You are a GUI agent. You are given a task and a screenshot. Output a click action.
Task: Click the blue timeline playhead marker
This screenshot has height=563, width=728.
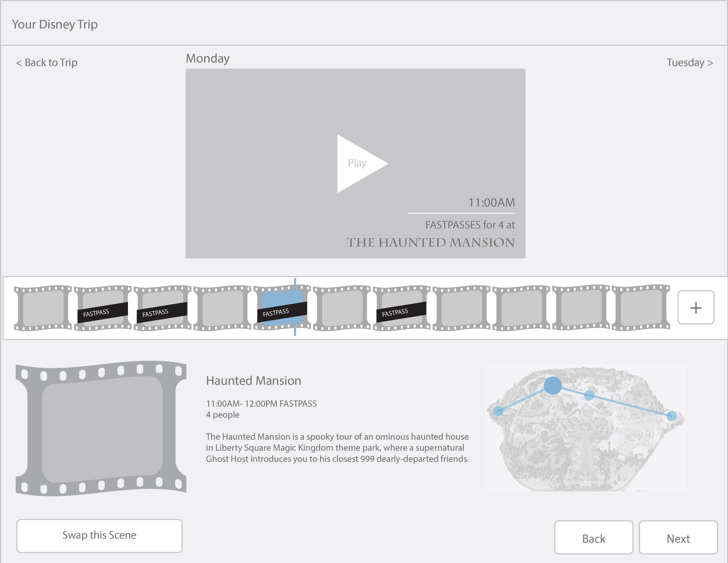pos(295,282)
